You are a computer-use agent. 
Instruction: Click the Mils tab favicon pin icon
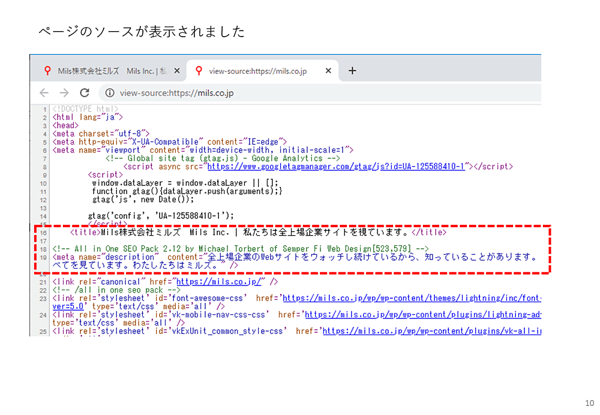pyautogui.click(x=47, y=71)
